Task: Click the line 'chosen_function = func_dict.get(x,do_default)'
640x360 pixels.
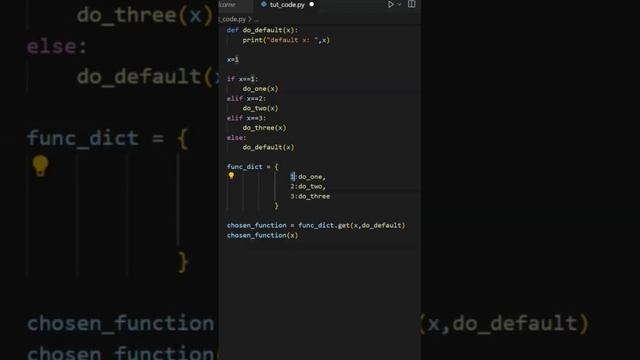Action: pyautogui.click(x=316, y=225)
